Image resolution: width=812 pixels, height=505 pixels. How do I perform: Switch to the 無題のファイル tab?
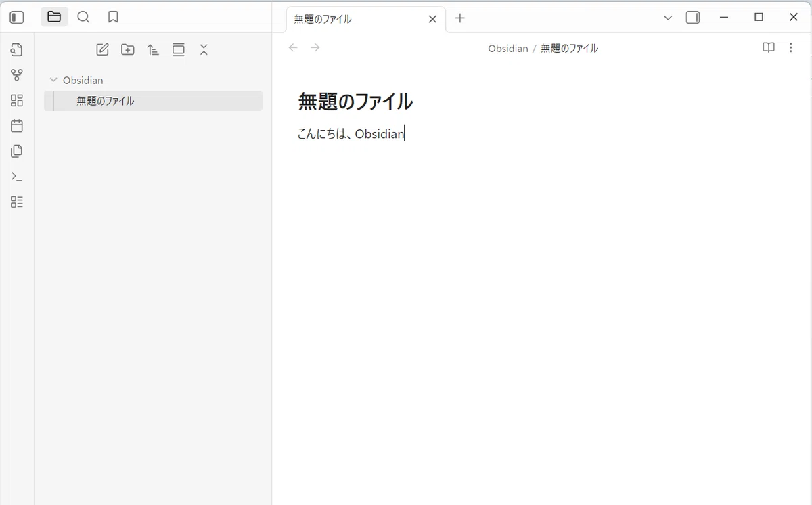(365, 19)
